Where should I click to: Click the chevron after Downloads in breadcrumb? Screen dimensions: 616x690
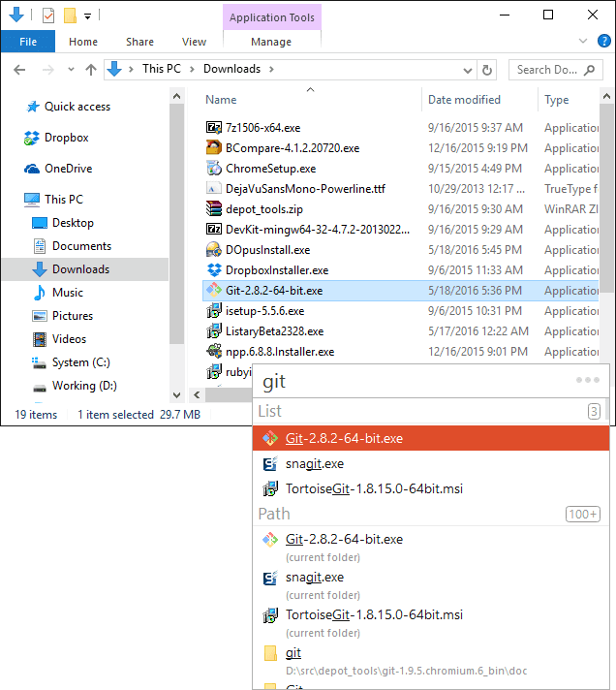pos(271,69)
